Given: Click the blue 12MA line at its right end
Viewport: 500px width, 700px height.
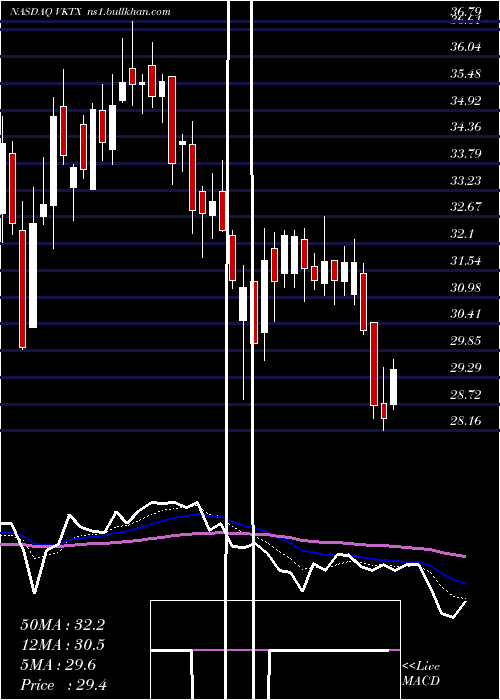Looking at the screenshot, I should click(463, 582).
